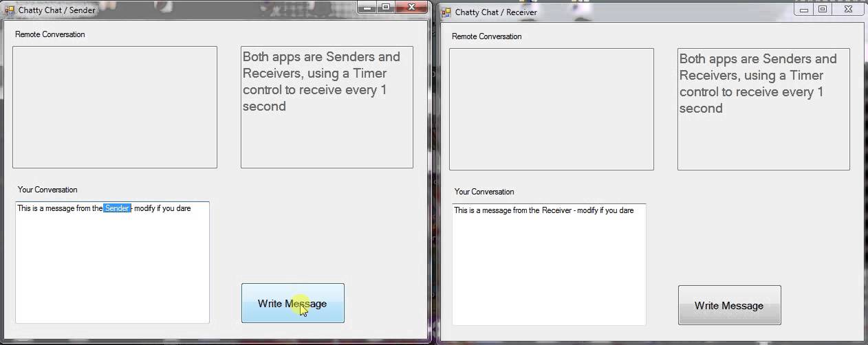Click the Sender window app icon

tap(9, 10)
